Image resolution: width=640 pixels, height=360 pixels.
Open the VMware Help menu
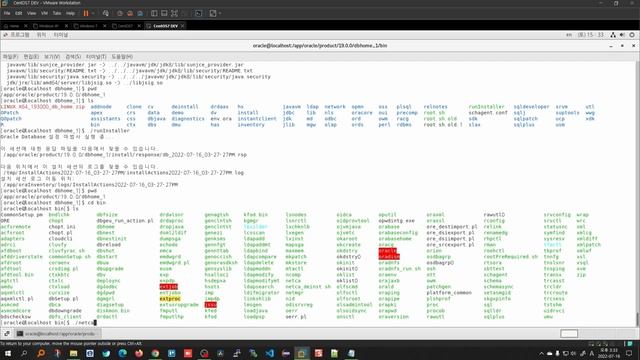[x=70, y=13]
